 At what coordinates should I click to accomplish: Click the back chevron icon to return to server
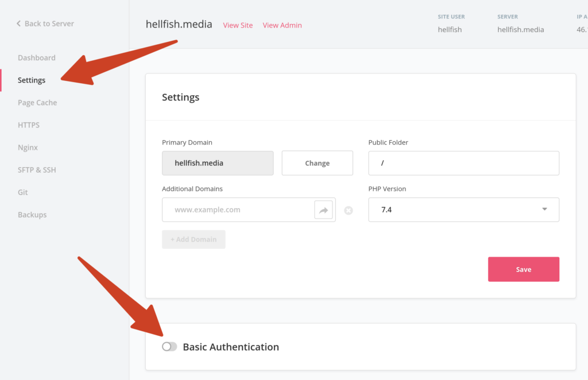pyautogui.click(x=17, y=23)
